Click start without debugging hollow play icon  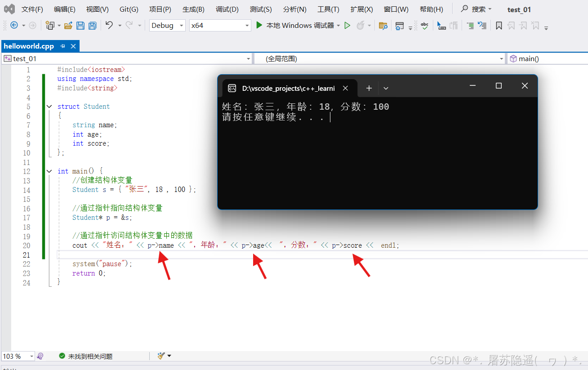pos(347,26)
